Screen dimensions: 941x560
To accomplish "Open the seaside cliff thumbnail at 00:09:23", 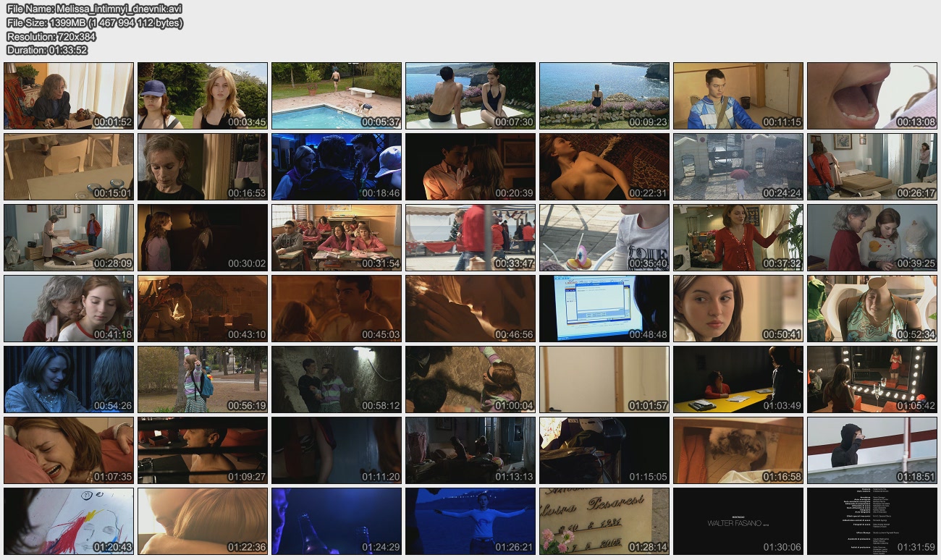I will [604, 96].
